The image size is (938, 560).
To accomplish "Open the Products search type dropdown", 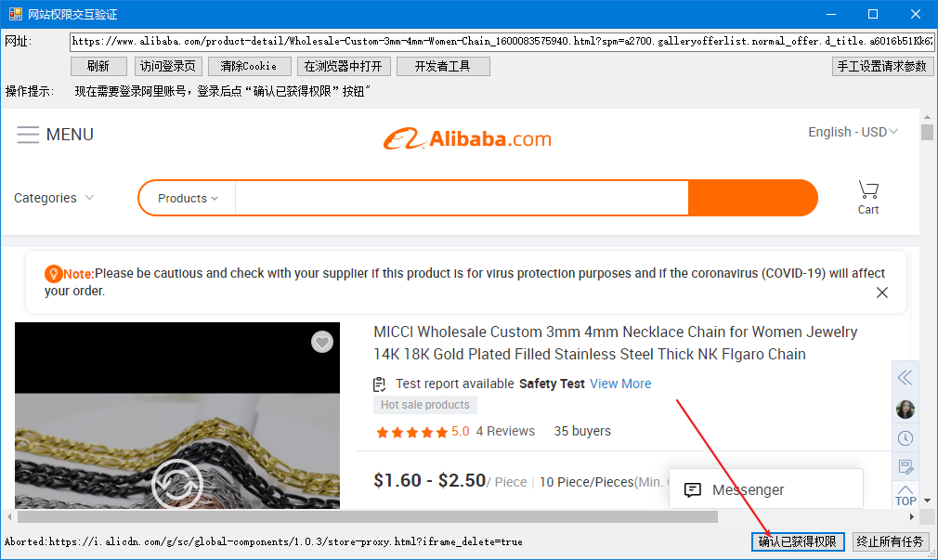I will (188, 199).
